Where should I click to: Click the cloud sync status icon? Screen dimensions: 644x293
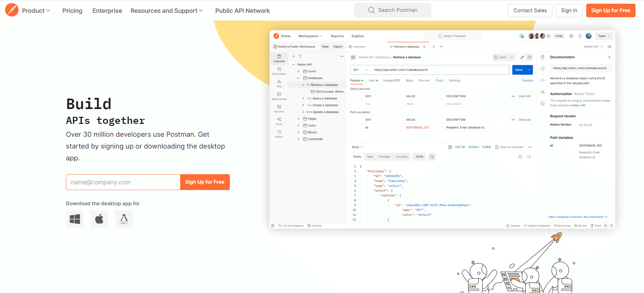(522, 36)
